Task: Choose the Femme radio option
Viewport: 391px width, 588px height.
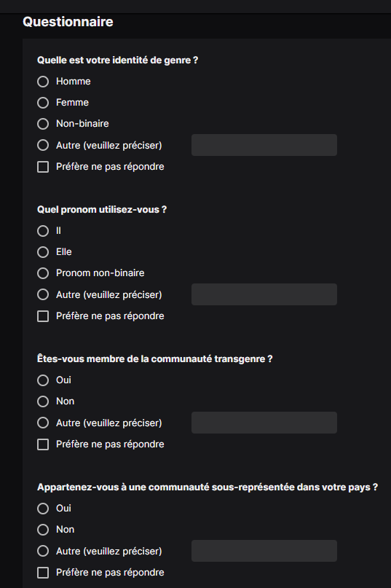Action: pos(43,103)
